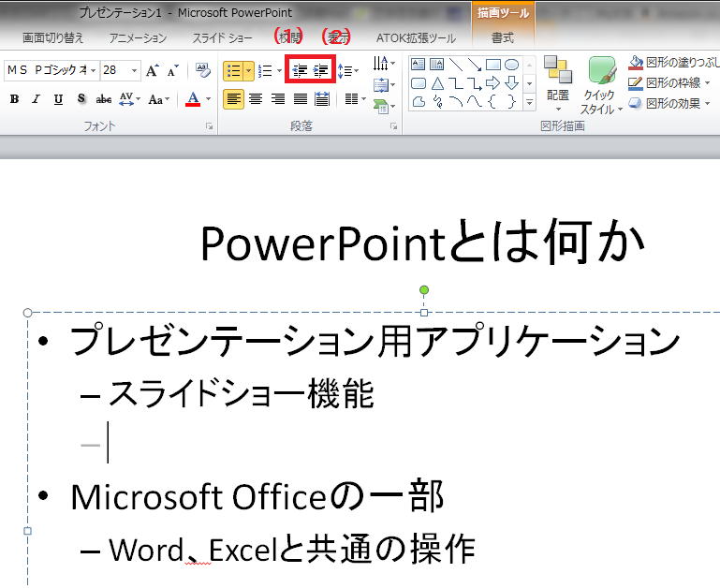The width and height of the screenshot is (720, 588).
Task: Open the フォント dialog launcher
Action: tap(209, 126)
